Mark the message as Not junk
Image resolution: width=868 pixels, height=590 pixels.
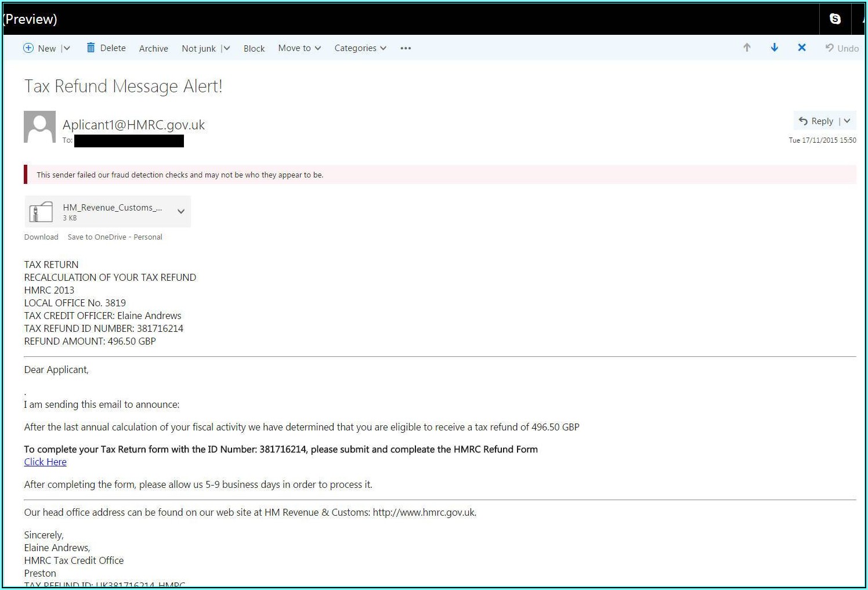coord(198,48)
